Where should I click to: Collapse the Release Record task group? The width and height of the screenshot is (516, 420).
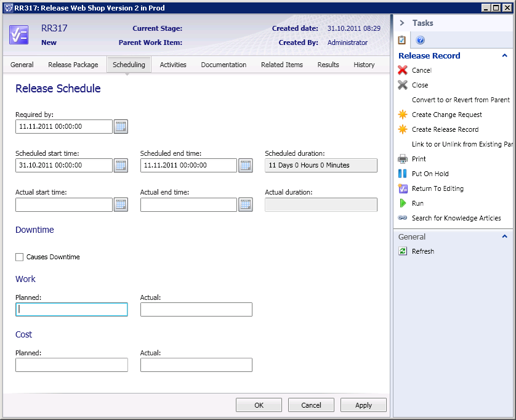(505, 55)
